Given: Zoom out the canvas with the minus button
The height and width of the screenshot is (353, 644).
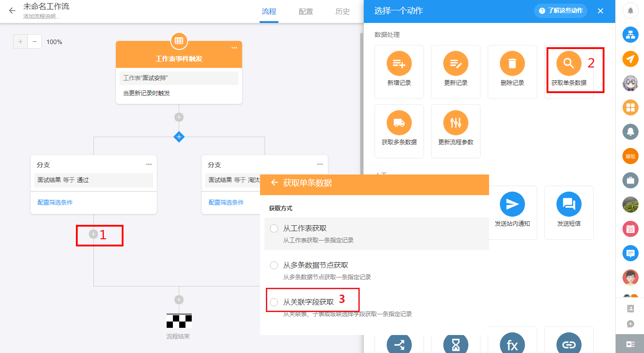Looking at the screenshot, I should pos(35,42).
